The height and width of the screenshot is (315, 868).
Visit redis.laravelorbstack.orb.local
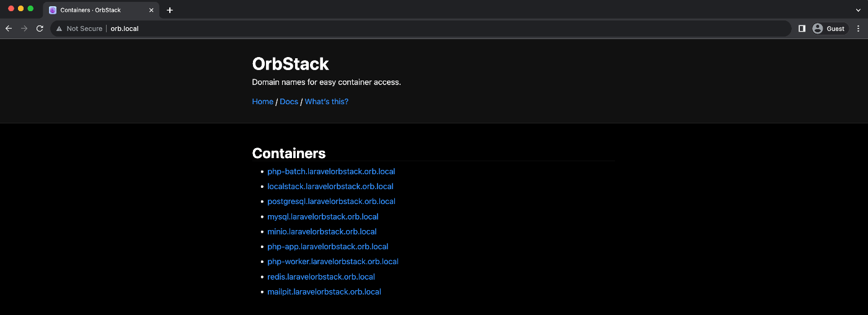point(321,277)
